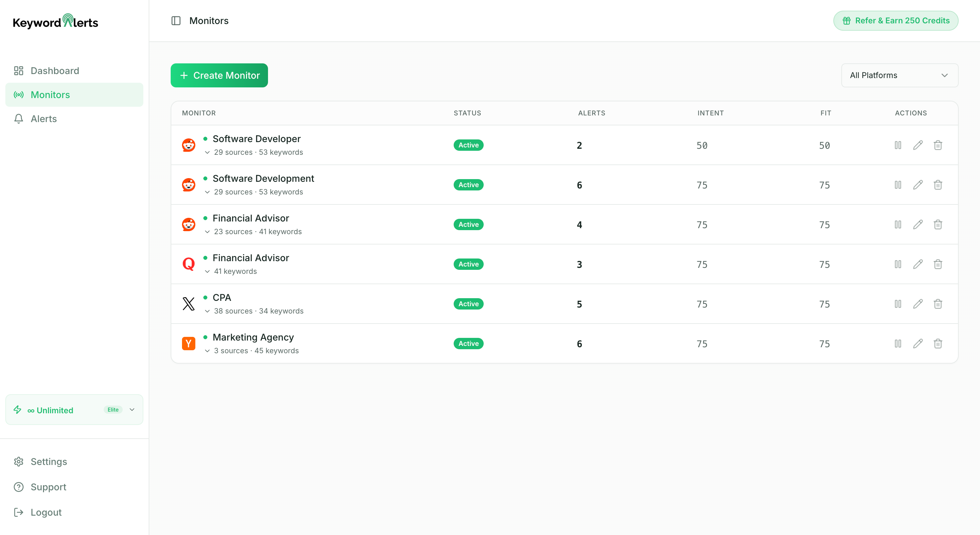Edit the Software Development monitor
Viewport: 980px width, 535px height.
coord(918,185)
